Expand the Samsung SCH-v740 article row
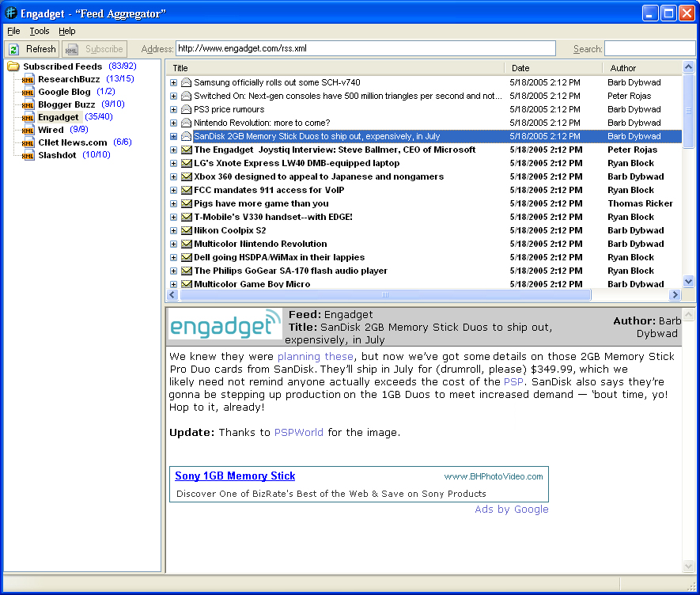Screen dimensions: 700x595 click(x=174, y=82)
